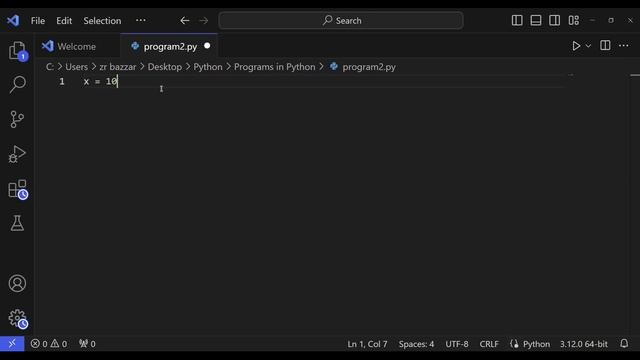Click the code text x = 10

coord(100,82)
